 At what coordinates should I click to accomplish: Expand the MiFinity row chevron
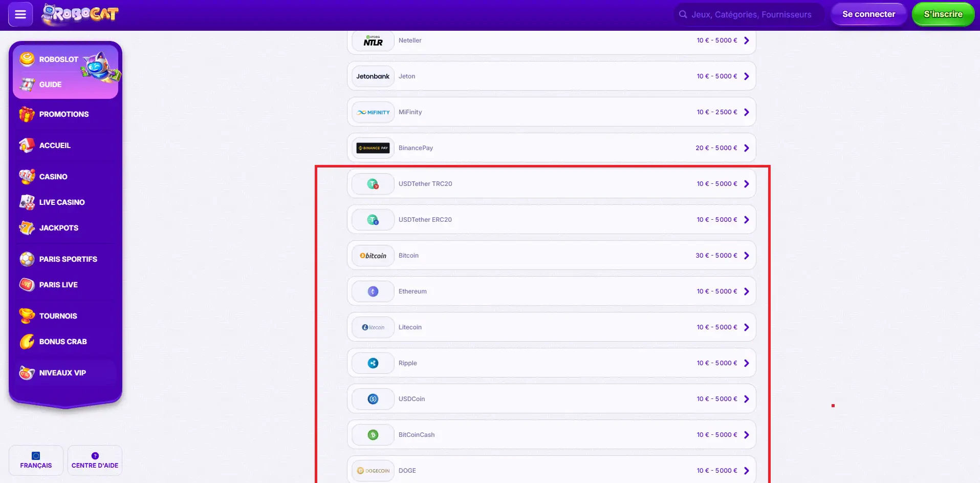pyautogui.click(x=747, y=112)
